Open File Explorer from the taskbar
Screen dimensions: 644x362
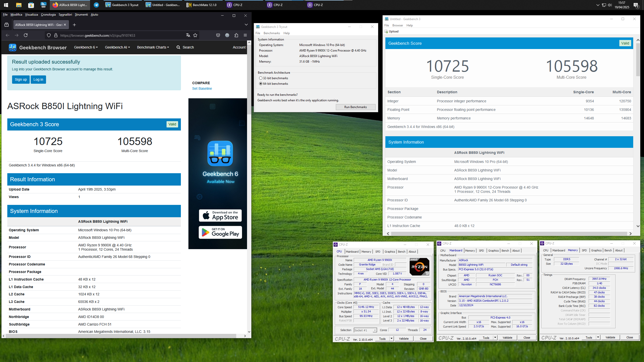(x=19, y=5)
